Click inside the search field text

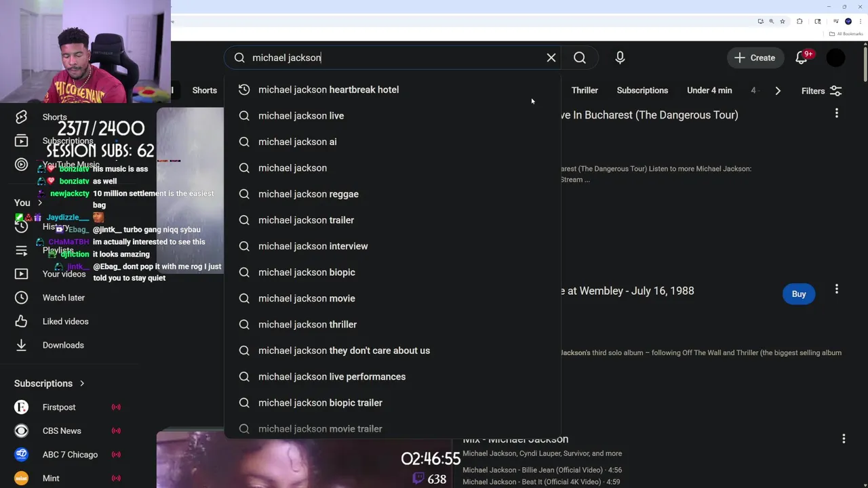pos(287,58)
